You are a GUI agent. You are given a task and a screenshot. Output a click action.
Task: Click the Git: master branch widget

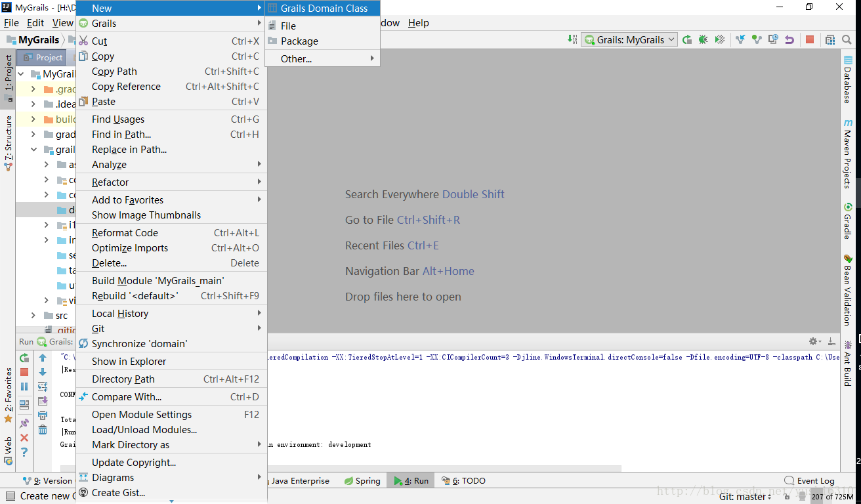tap(745, 497)
